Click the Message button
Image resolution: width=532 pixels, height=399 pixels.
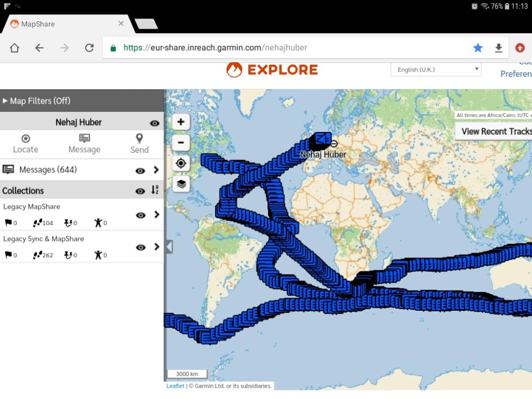pos(84,144)
